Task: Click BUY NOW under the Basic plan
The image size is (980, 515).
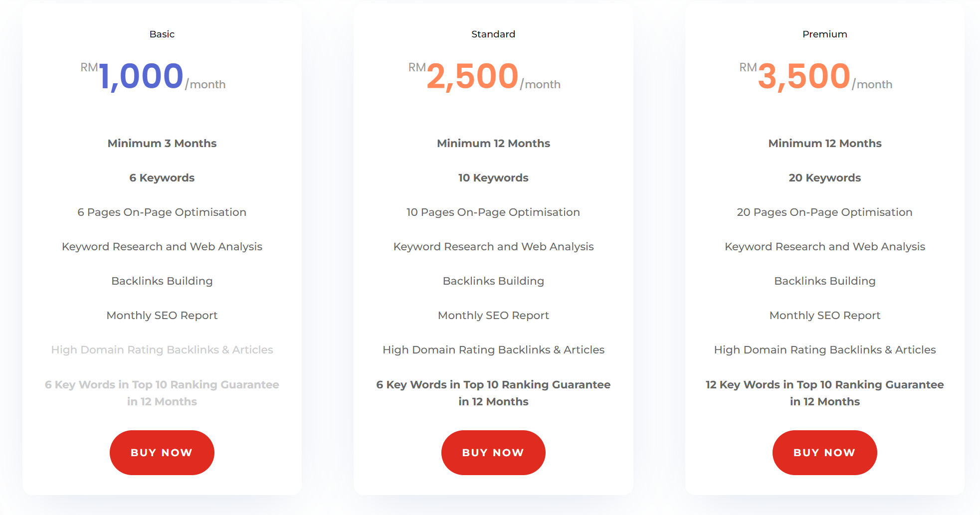Action: tap(162, 452)
